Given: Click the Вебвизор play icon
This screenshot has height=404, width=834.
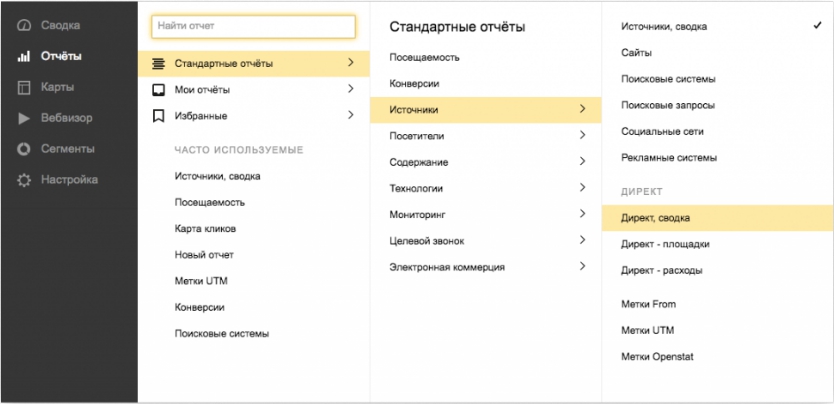Looking at the screenshot, I should pos(24,118).
